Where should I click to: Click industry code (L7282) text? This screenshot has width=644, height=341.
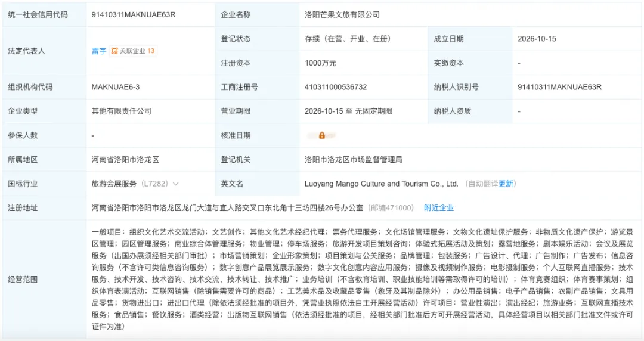coord(154,184)
